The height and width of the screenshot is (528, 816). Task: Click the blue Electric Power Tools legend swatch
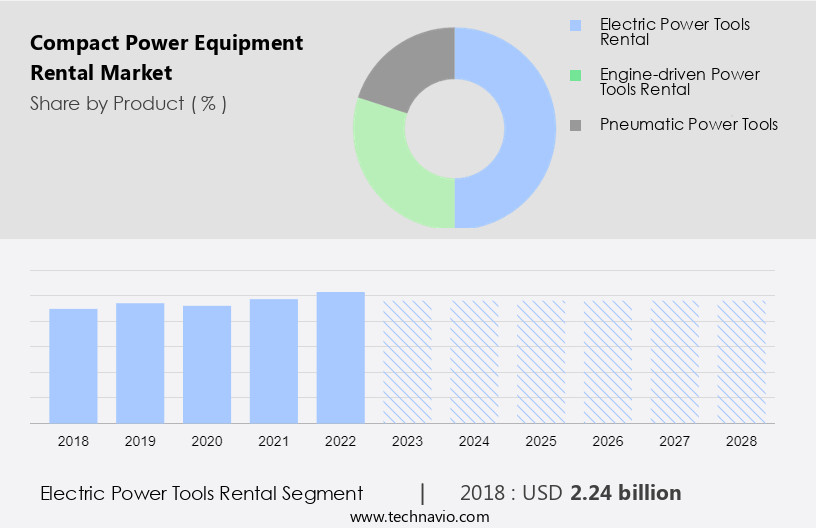[574, 24]
